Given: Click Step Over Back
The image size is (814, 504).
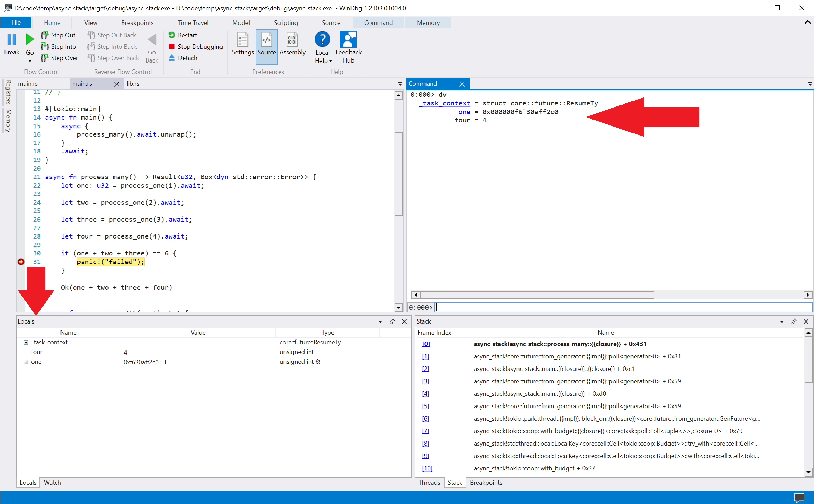Looking at the screenshot, I should coord(113,58).
